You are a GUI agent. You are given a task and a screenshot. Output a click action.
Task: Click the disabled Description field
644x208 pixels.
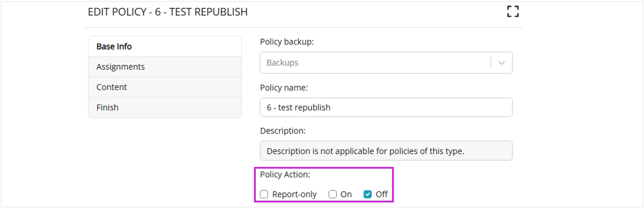coord(386,151)
